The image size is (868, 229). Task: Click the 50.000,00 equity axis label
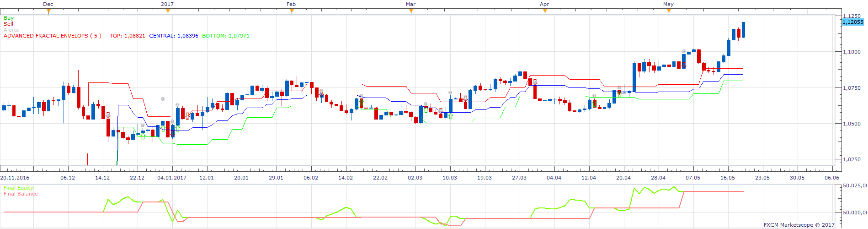855,213
